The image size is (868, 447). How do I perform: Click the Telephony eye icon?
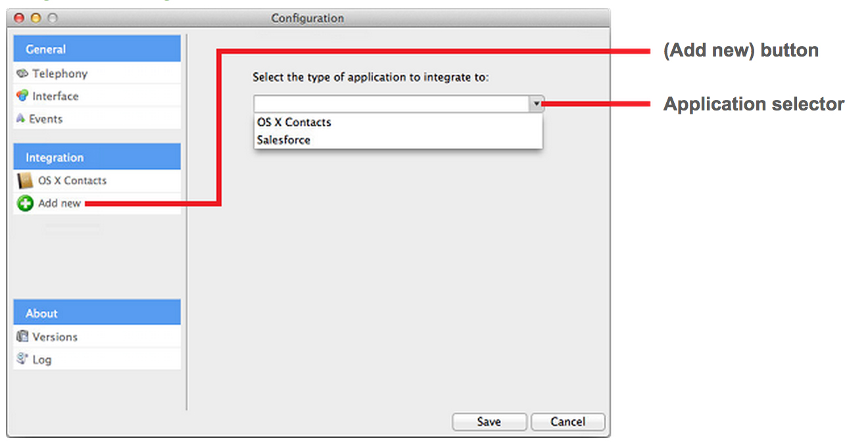tap(22, 74)
